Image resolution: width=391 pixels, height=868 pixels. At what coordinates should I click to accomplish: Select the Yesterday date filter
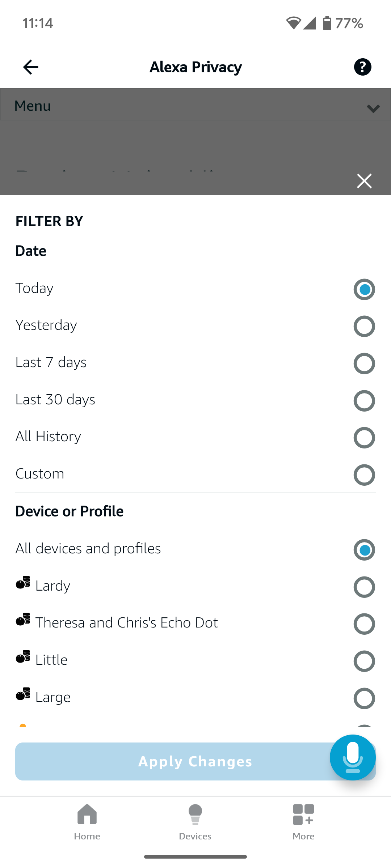point(364,326)
